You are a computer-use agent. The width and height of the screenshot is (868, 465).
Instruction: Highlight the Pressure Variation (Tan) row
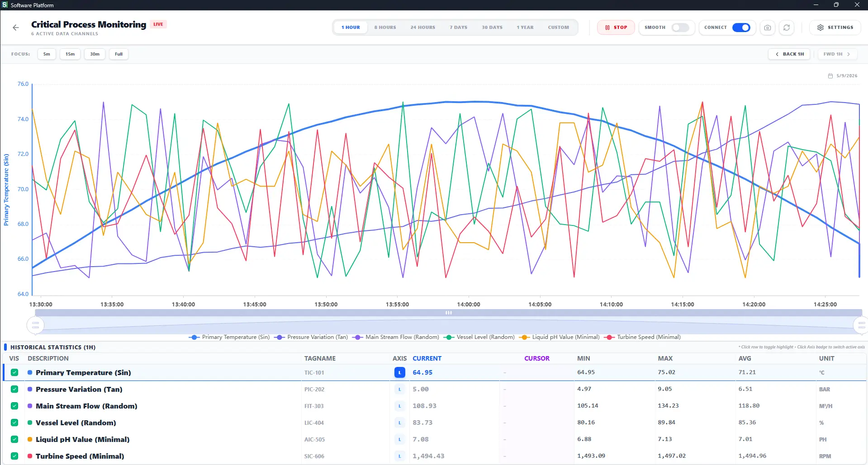click(434, 389)
